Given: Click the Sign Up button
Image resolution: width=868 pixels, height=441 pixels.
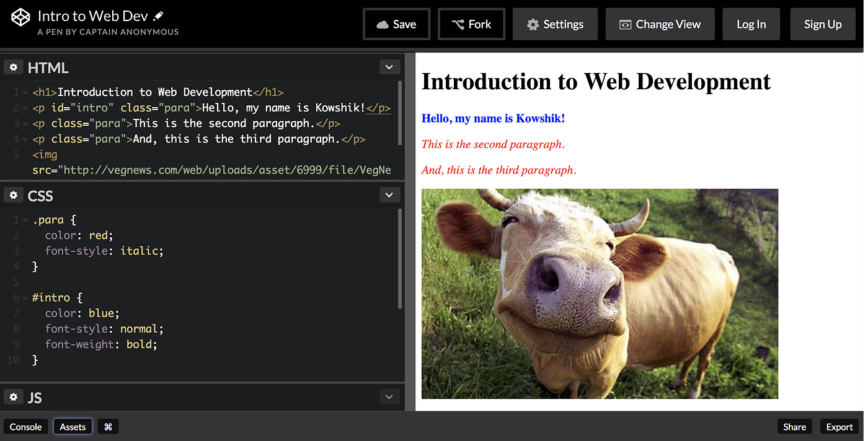Looking at the screenshot, I should coord(823,24).
